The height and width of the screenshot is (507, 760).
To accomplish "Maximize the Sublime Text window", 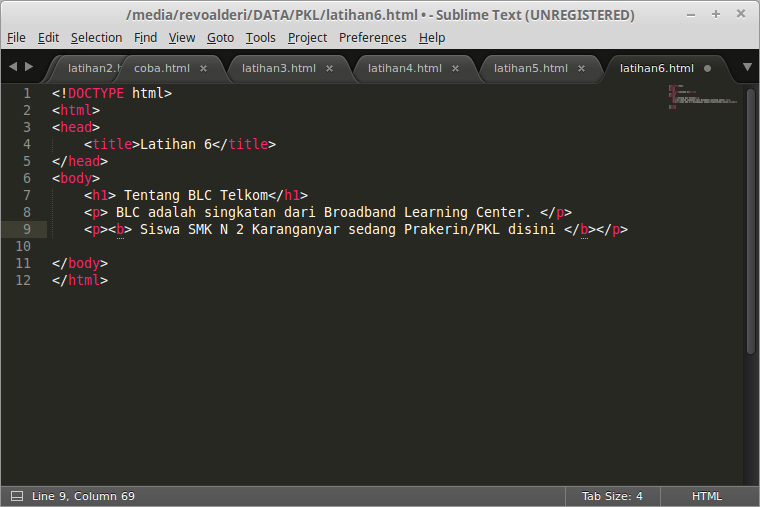I will click(716, 15).
